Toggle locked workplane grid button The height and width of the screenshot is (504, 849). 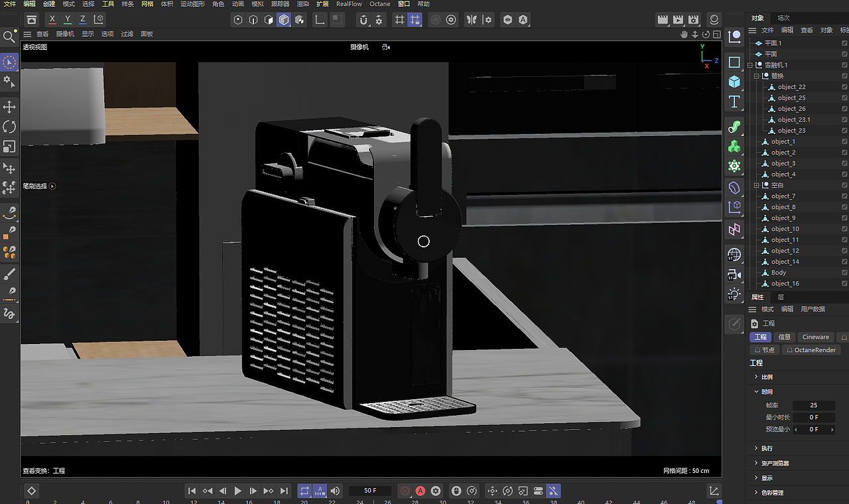coord(415,20)
